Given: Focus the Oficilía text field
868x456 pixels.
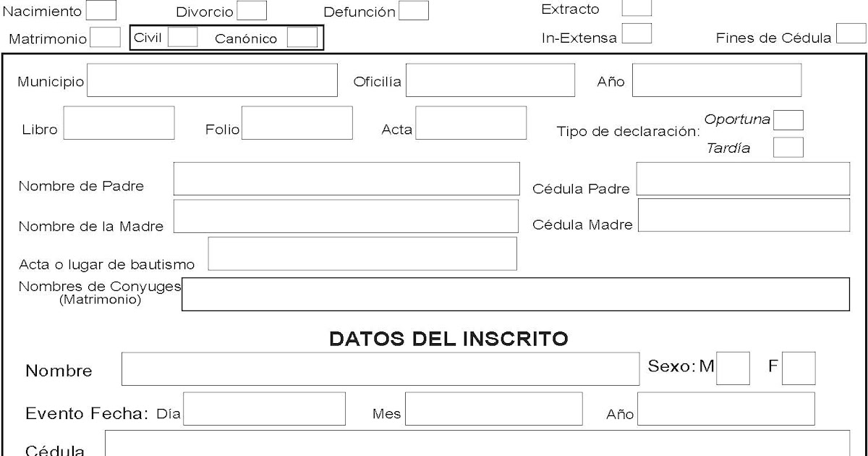Looking at the screenshot, I should coord(490,80).
